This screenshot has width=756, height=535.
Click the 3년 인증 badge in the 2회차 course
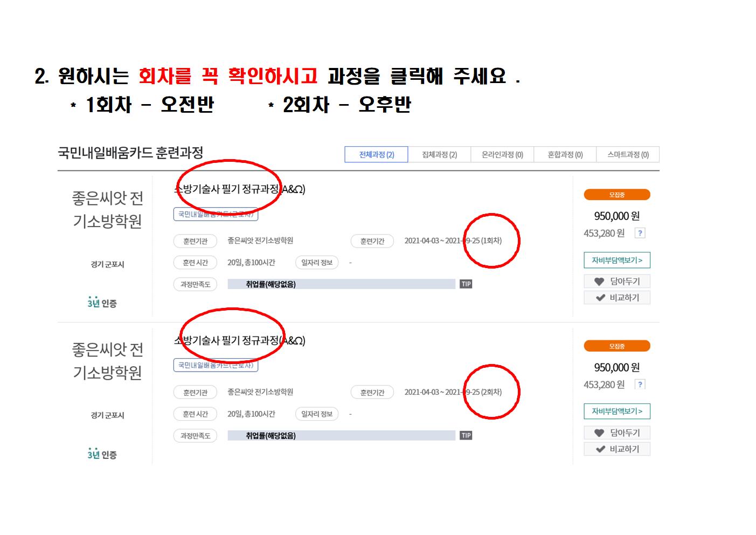pos(102,454)
